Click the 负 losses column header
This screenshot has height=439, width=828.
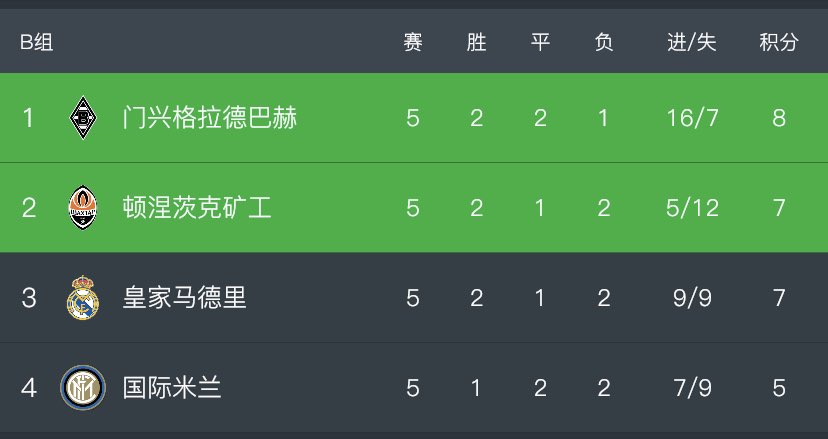(x=603, y=42)
